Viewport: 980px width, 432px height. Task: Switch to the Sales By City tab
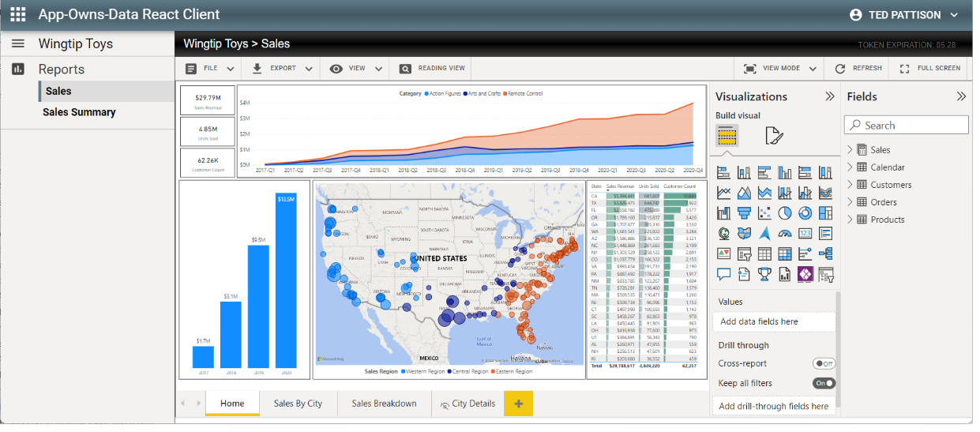[299, 404]
